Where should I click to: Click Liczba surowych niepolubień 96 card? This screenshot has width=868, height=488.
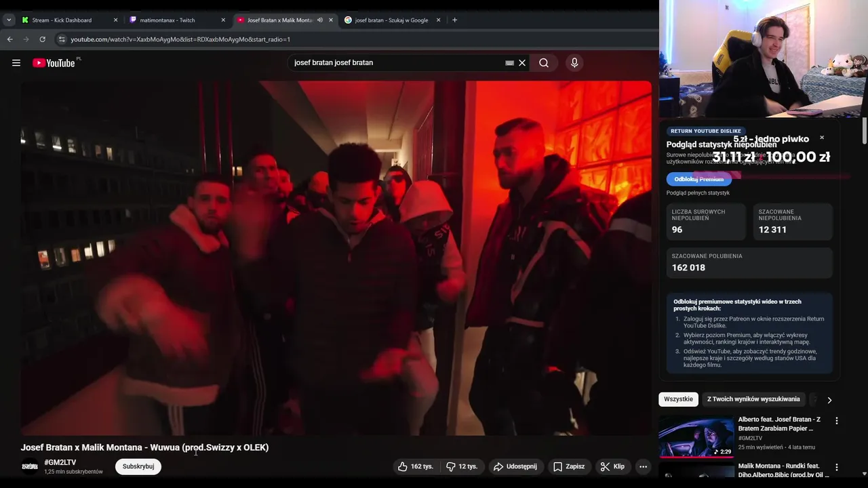[706, 222]
